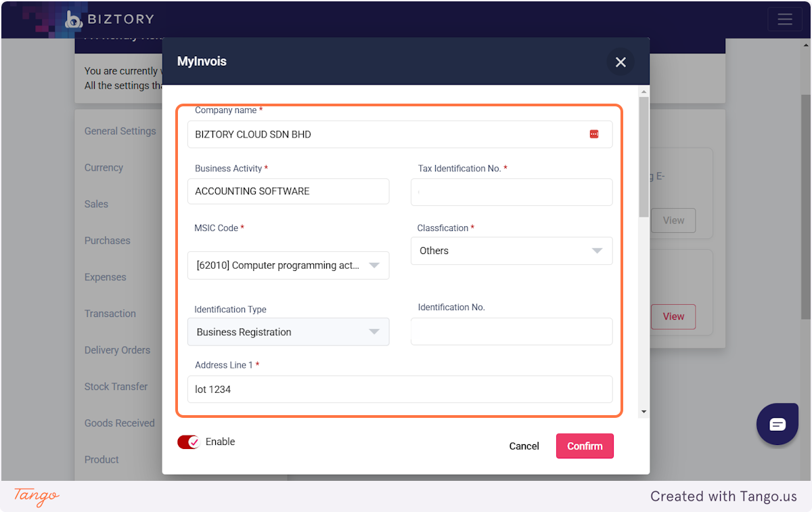Expand the MSIC Code dropdown
812x512 pixels.
[288, 265]
